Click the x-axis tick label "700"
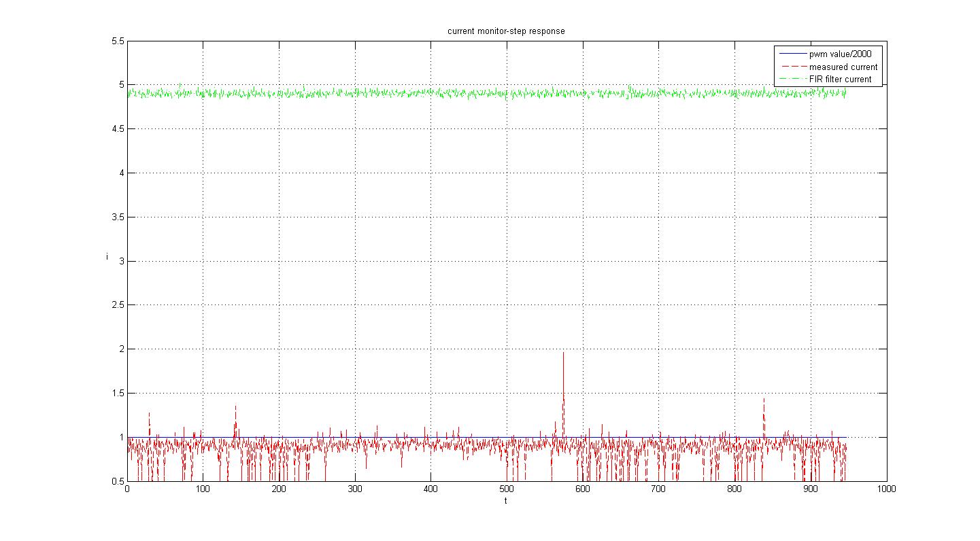980x541 pixels. pyautogui.click(x=658, y=489)
